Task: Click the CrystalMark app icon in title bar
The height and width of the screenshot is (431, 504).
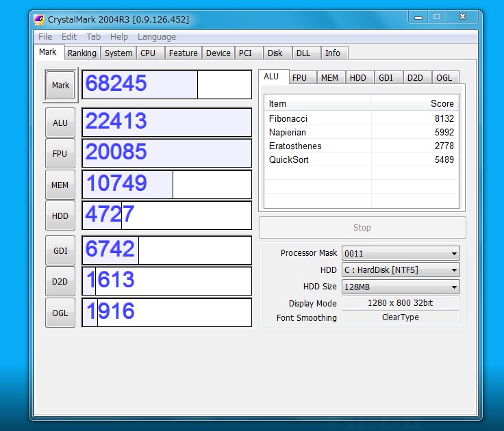Action: (39, 20)
